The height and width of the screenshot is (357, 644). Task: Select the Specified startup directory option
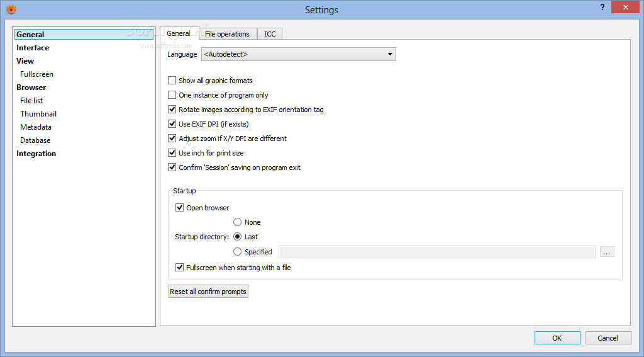(x=237, y=251)
